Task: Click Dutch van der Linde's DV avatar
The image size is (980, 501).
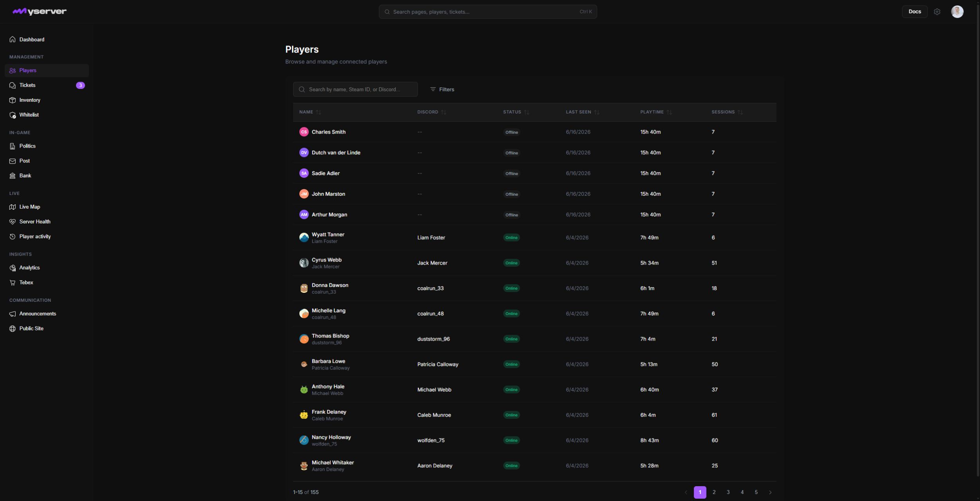Action: pyautogui.click(x=304, y=153)
